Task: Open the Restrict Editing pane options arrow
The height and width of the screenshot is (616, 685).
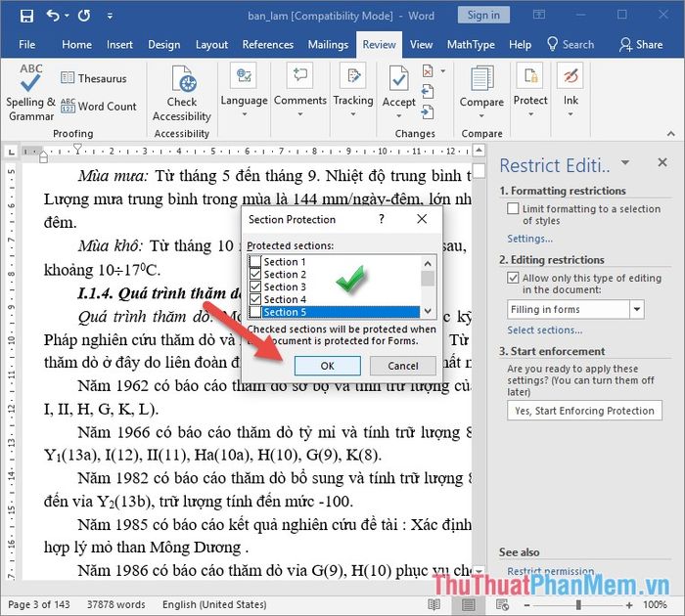Action: click(x=625, y=163)
